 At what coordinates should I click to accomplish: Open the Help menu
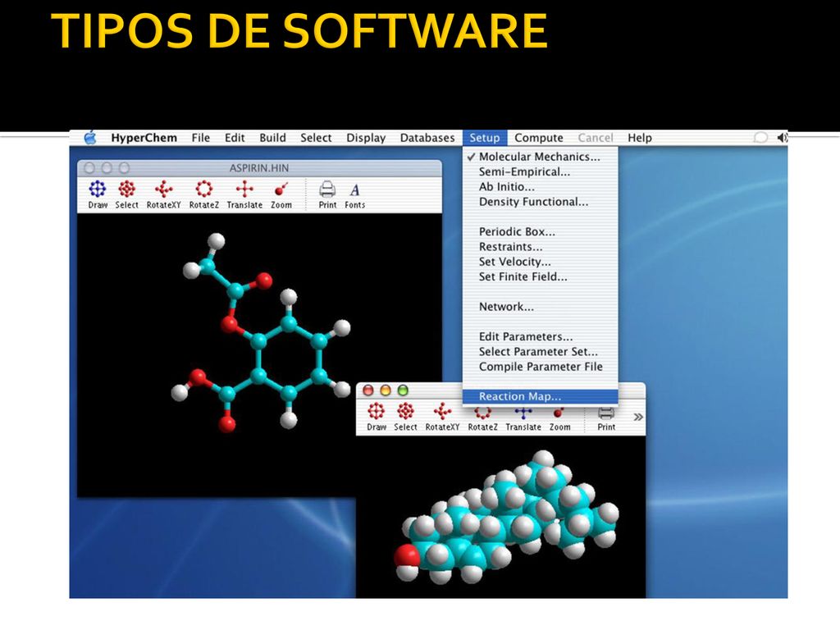pos(639,138)
